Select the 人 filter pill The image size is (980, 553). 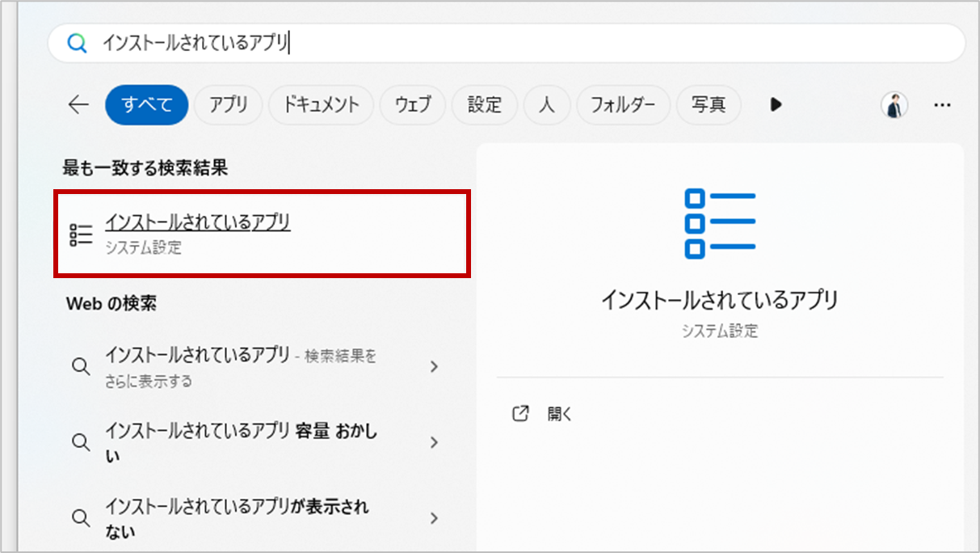point(546,104)
